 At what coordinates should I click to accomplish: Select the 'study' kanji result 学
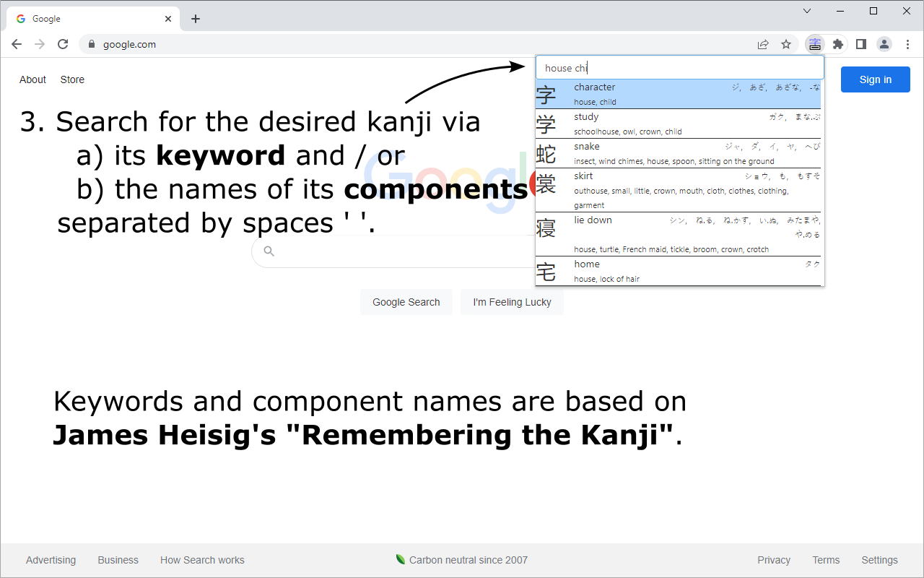point(679,124)
